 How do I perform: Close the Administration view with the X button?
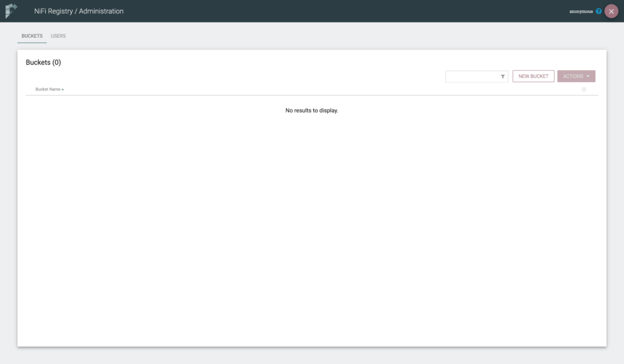point(611,12)
